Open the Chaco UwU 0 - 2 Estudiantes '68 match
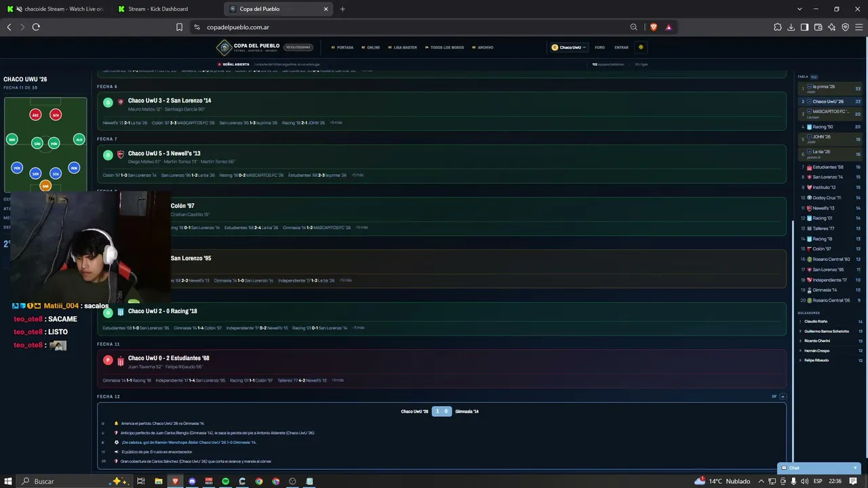The width and height of the screenshot is (868, 488). (x=441, y=369)
